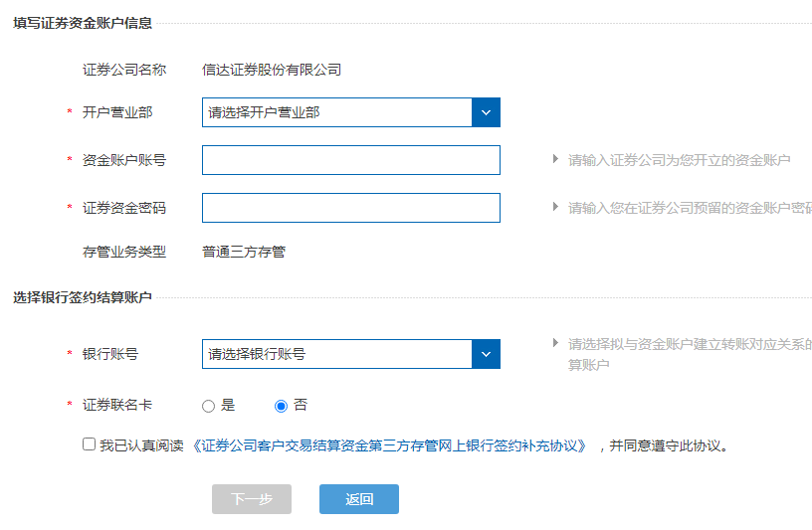Click the 返回 button

point(358,499)
